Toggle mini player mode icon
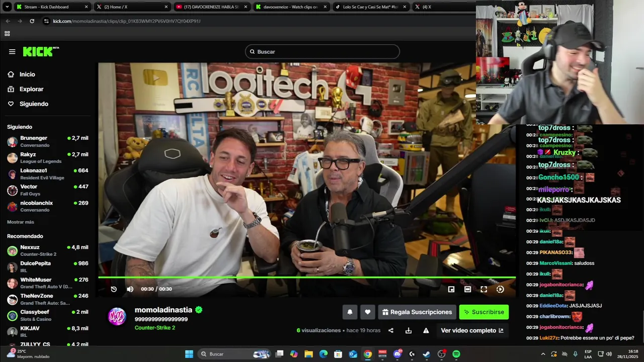Screen dimensions: 644x362 (x=451, y=289)
